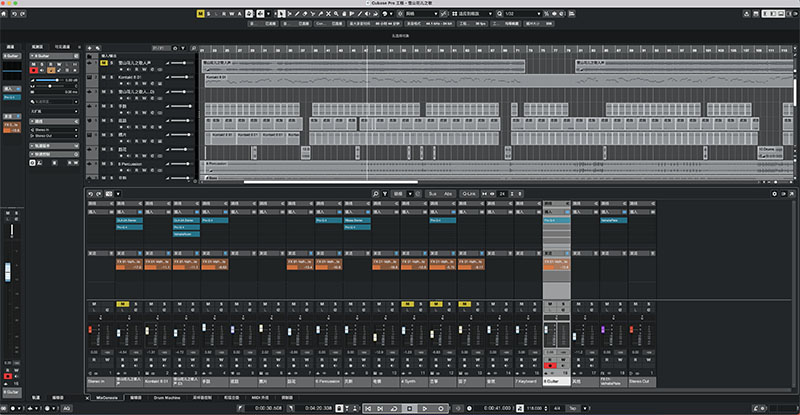This screenshot has width=800, height=415.
Task: Click the MixConsole filter funnel icon
Action: [x=385, y=194]
